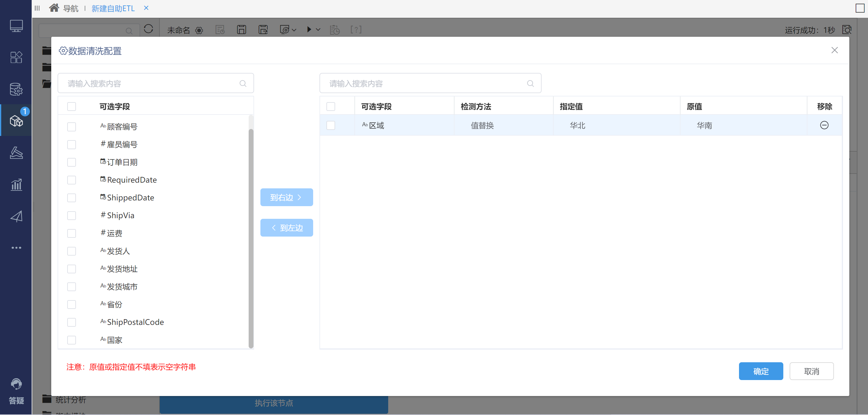
Task: Click the collapse menu bars icon at top
Action: (x=37, y=8)
